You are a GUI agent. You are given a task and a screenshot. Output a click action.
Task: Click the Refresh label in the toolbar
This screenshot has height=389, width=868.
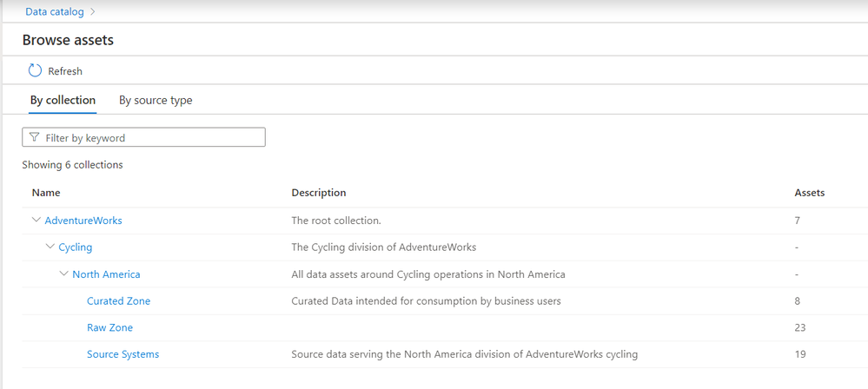click(x=65, y=71)
